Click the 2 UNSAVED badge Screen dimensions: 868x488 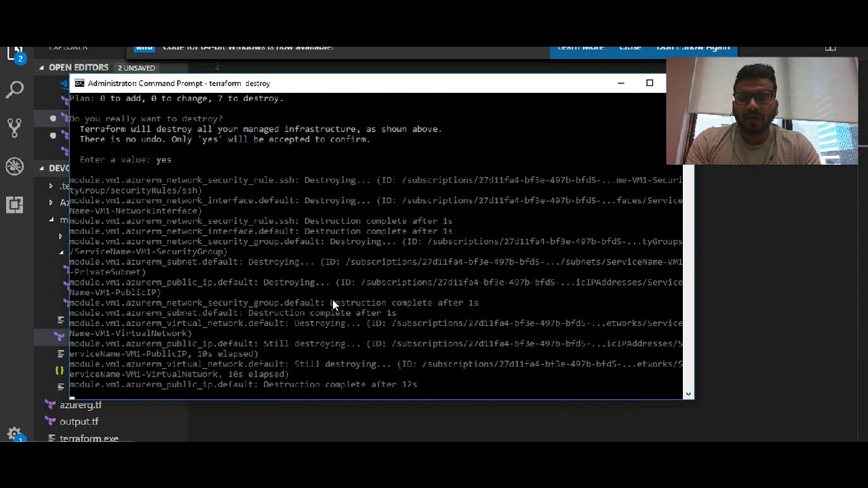(136, 68)
